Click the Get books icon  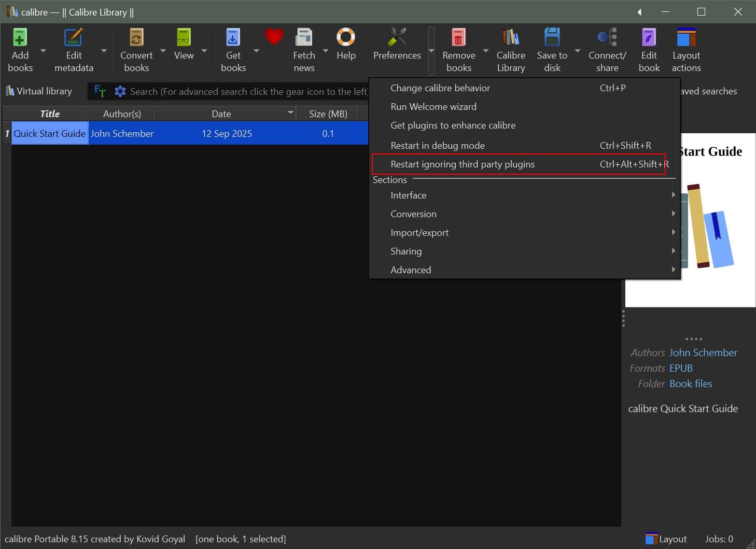click(x=233, y=37)
